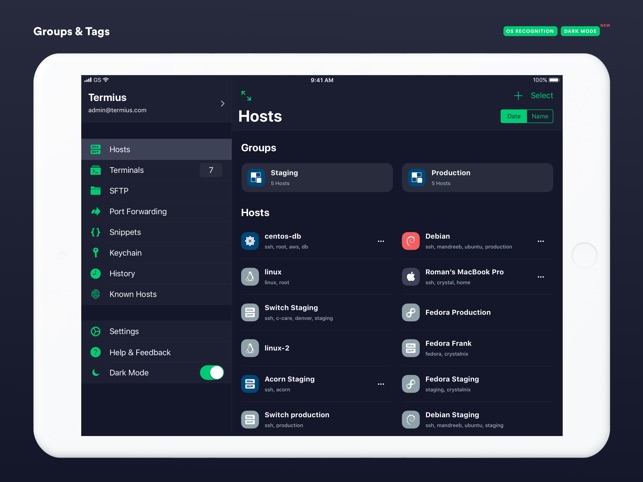Screen dimensions: 643x482
Task: Click the Hosts server icon in sidebar
Action: [x=96, y=149]
